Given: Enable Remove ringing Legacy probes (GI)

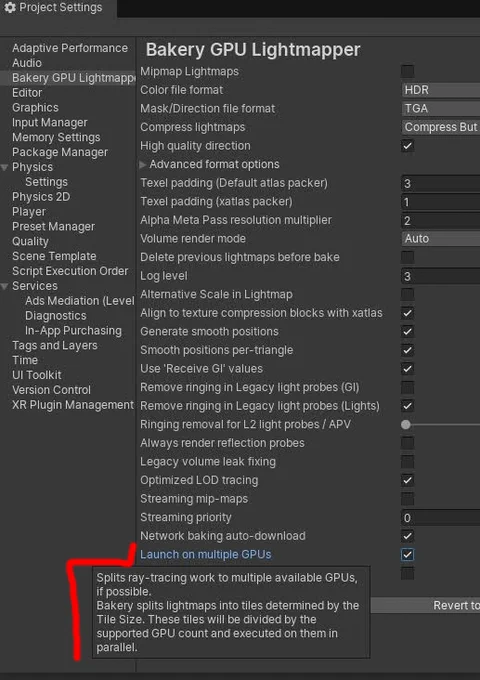Looking at the screenshot, I should 407,387.
